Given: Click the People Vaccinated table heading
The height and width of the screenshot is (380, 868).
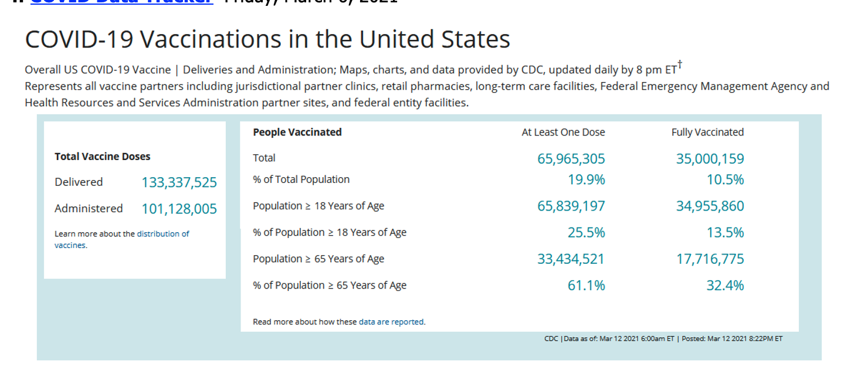Looking at the screenshot, I should click(x=297, y=133).
